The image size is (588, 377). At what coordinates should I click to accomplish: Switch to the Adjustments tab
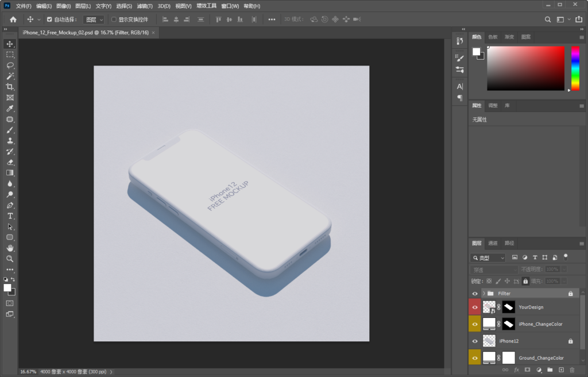pyautogui.click(x=493, y=106)
